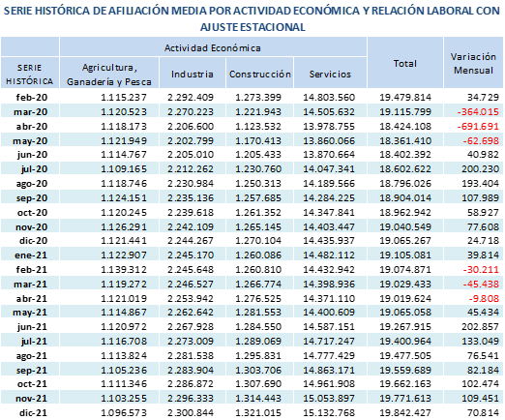Click the dic-21 row label
The image size is (505, 420).
coord(33,412)
